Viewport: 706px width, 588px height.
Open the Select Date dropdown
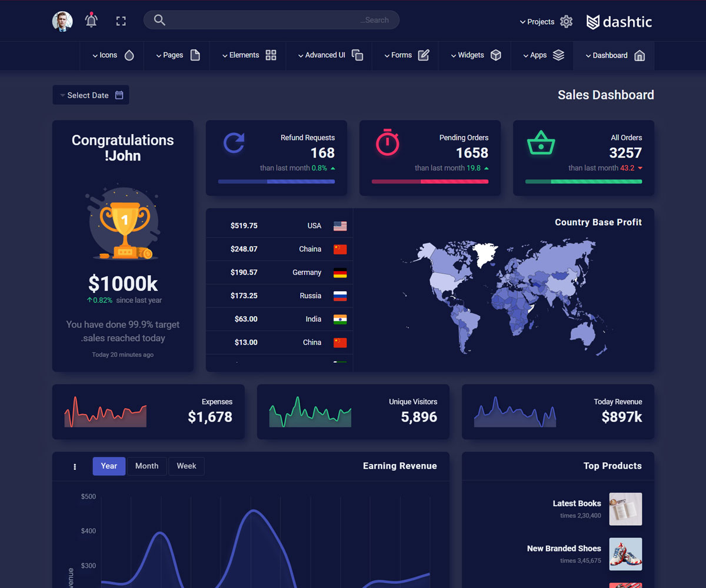(91, 95)
